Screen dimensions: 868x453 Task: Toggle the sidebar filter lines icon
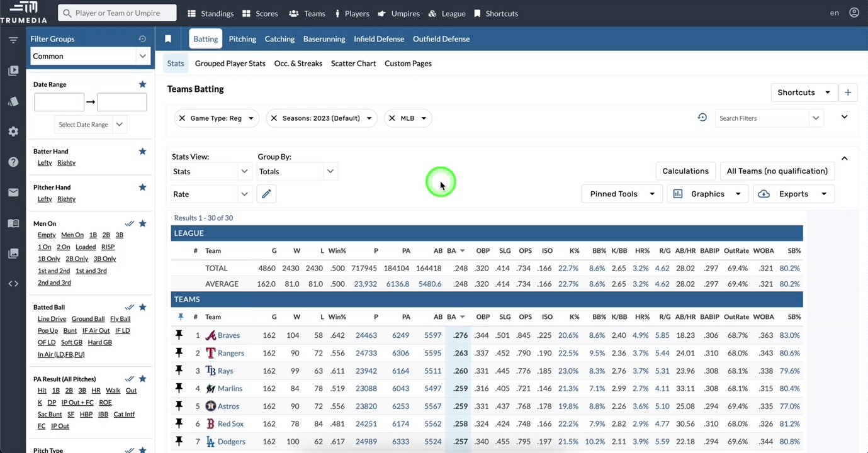point(13,40)
